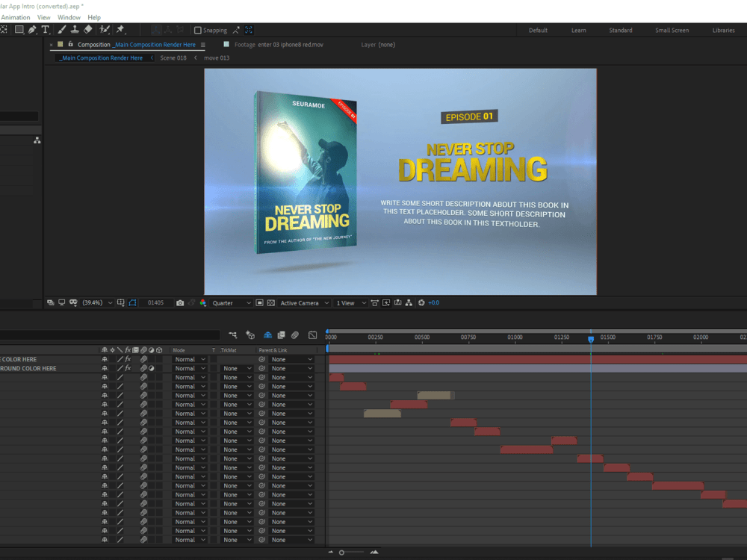Switch to Footage enter 03 iphone8 tab
747x560 pixels.
[278, 45]
